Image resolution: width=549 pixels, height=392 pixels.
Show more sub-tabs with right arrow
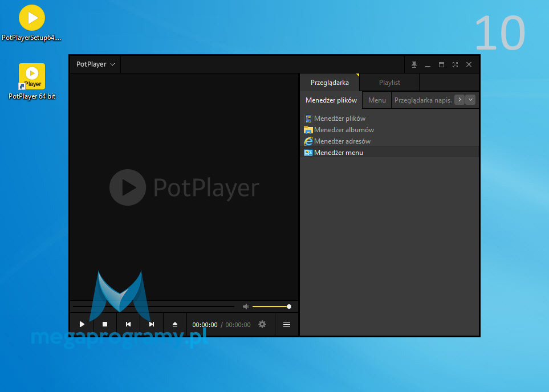(x=459, y=100)
